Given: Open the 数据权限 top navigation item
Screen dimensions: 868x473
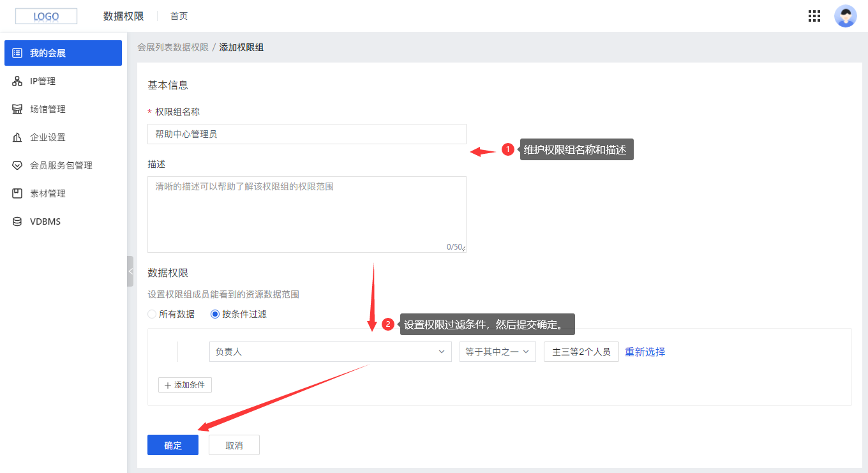Looking at the screenshot, I should [x=123, y=16].
